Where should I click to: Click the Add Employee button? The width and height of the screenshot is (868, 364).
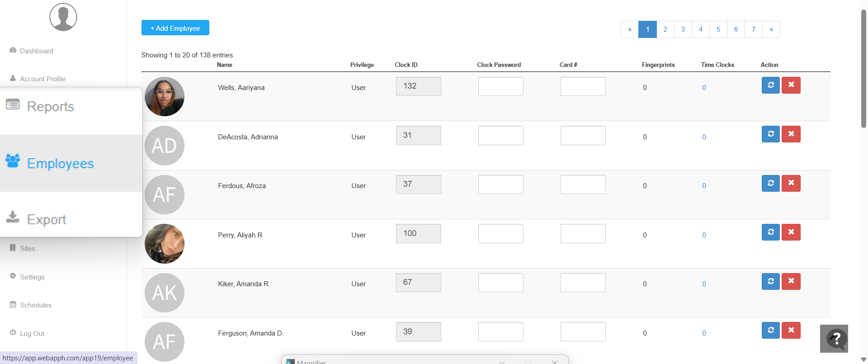[x=175, y=28]
